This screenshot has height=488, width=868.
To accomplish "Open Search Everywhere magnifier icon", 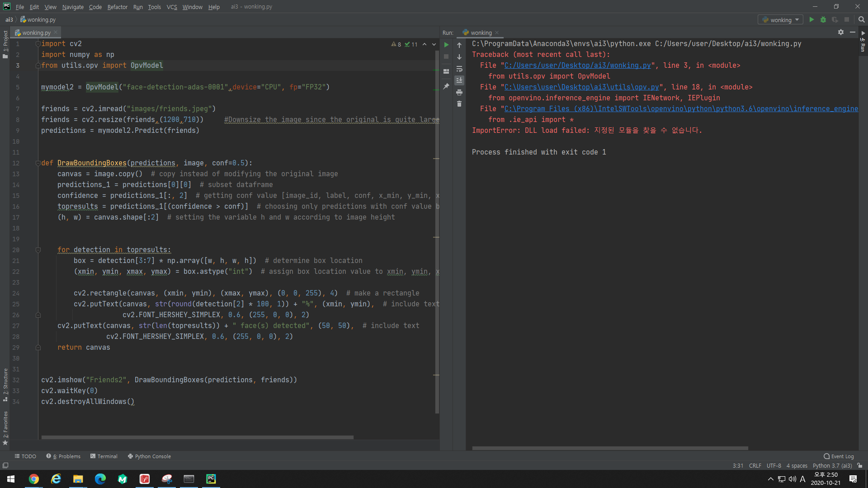I will point(861,20).
